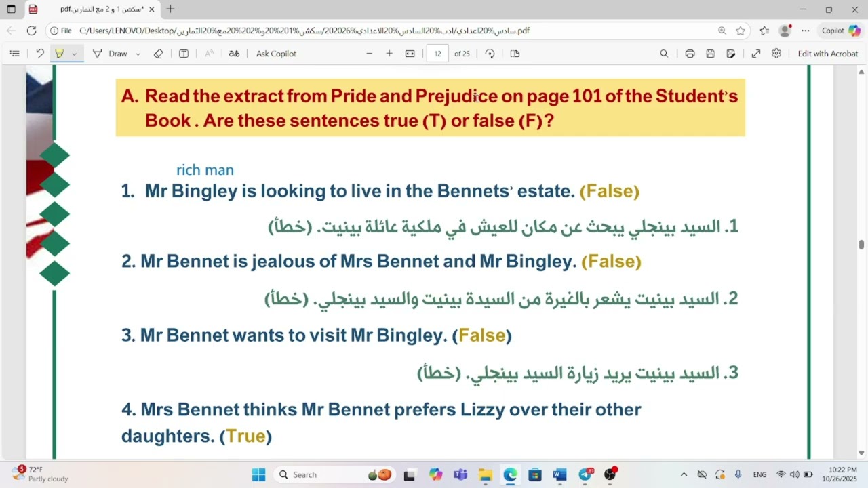Select the Erase tool
Viewport: 868px width, 488px height.
point(159,54)
